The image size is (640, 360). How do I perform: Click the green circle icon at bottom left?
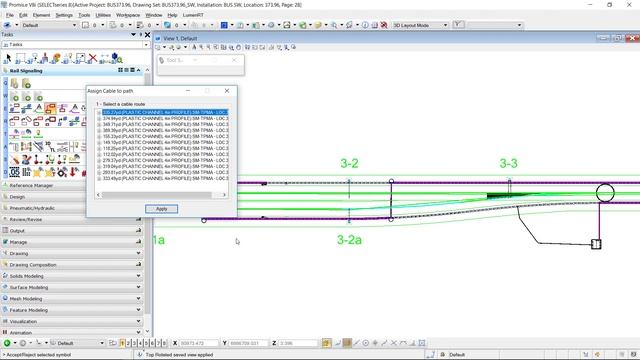(x=7, y=343)
